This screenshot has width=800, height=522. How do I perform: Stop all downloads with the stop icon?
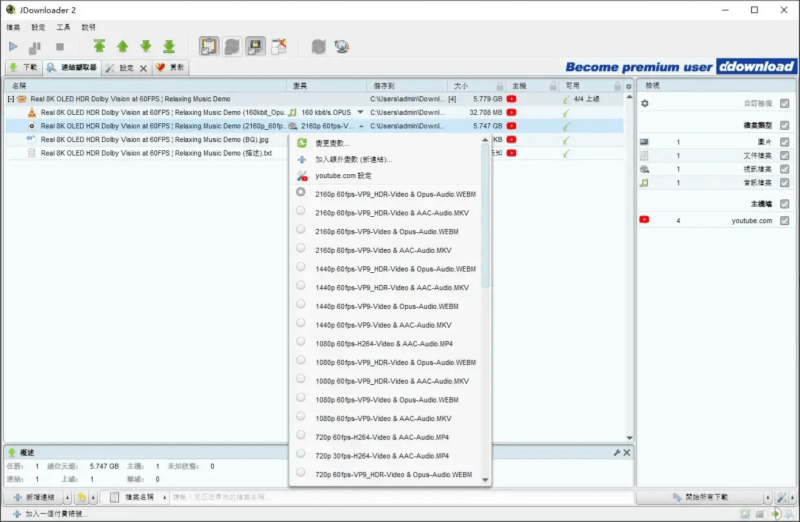tap(60, 47)
